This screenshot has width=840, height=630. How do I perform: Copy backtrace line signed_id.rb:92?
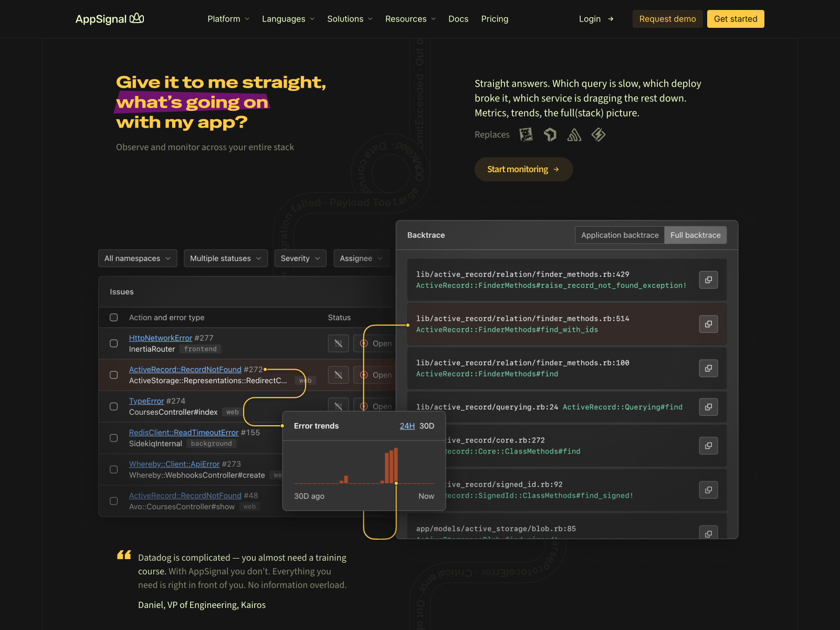708,490
